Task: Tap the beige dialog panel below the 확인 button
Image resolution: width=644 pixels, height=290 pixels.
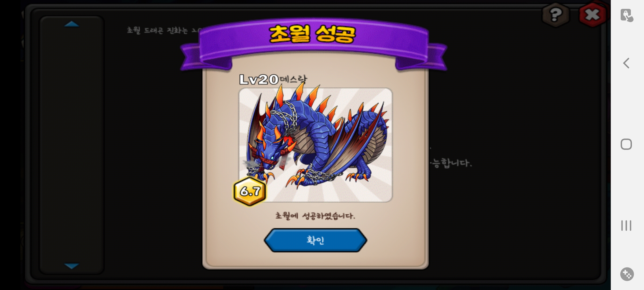Action: [315, 259]
